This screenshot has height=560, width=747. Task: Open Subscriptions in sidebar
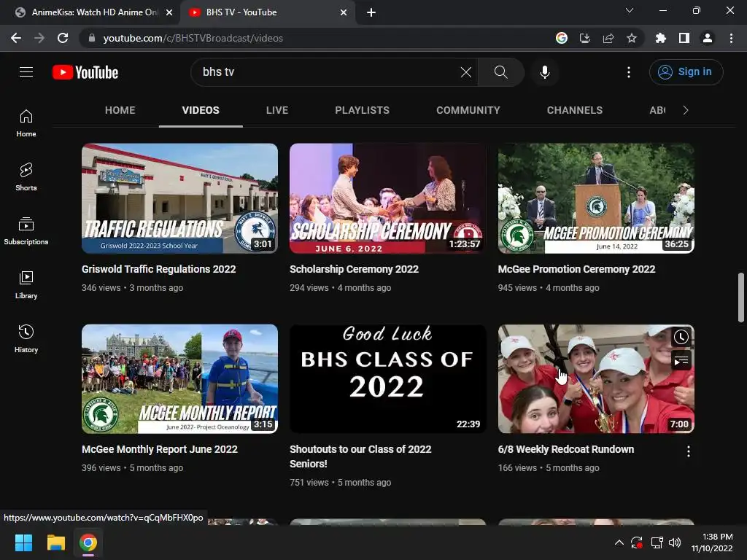coord(26,230)
